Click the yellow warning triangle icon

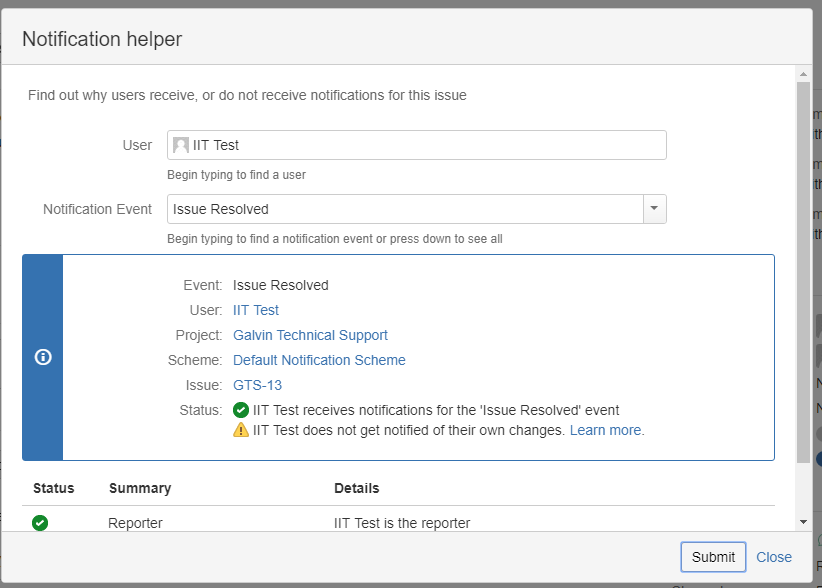(x=241, y=430)
